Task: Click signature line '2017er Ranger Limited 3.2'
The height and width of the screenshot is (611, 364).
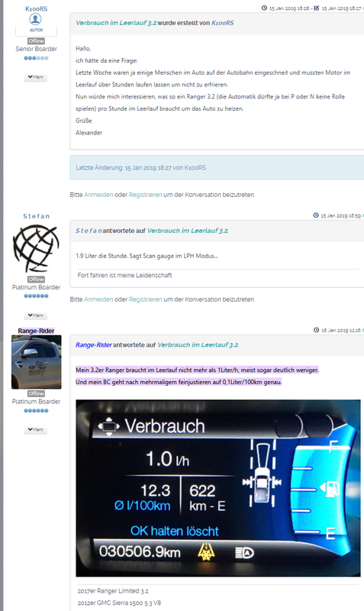Action: point(113,591)
